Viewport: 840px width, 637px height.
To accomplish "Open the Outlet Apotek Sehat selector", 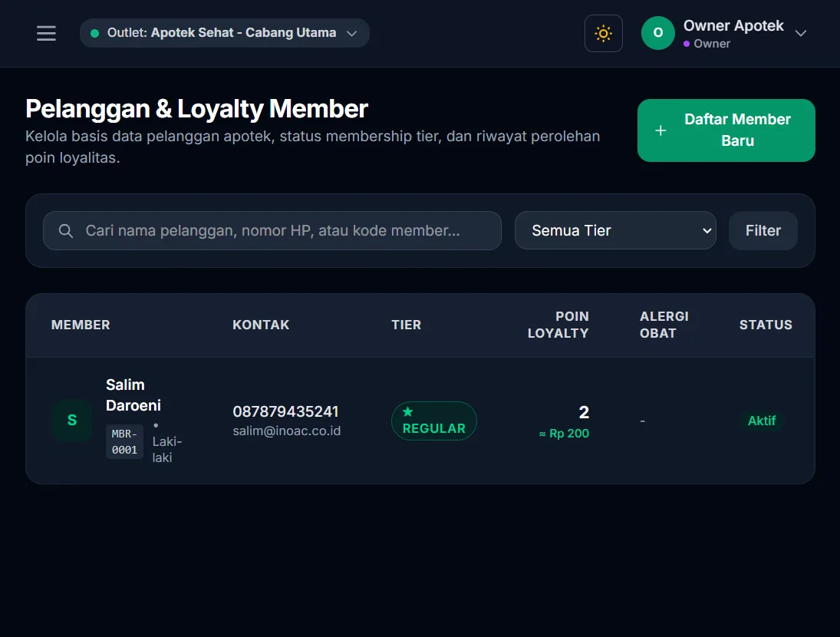I will point(225,33).
